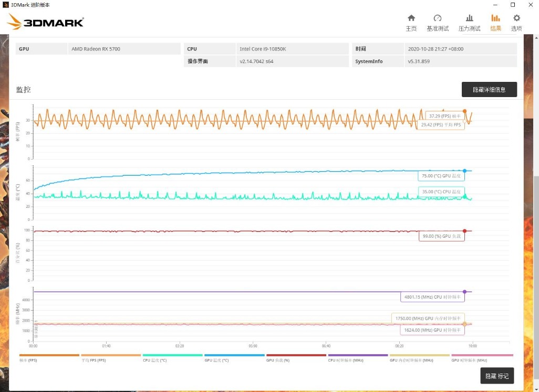Image resolution: width=539 pixels, height=392 pixels.
Task: Click the 3DMark logo in header
Action: click(46, 22)
